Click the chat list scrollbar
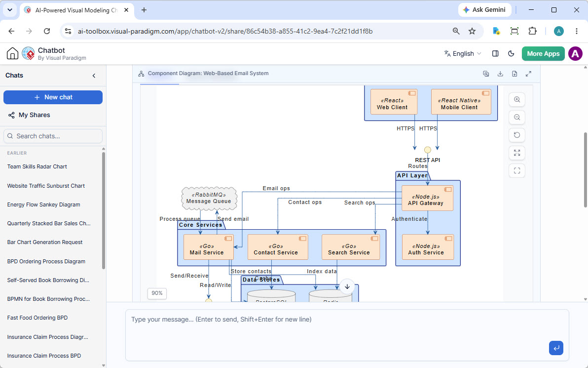Screen dimensions: 588x368 pos(104,210)
